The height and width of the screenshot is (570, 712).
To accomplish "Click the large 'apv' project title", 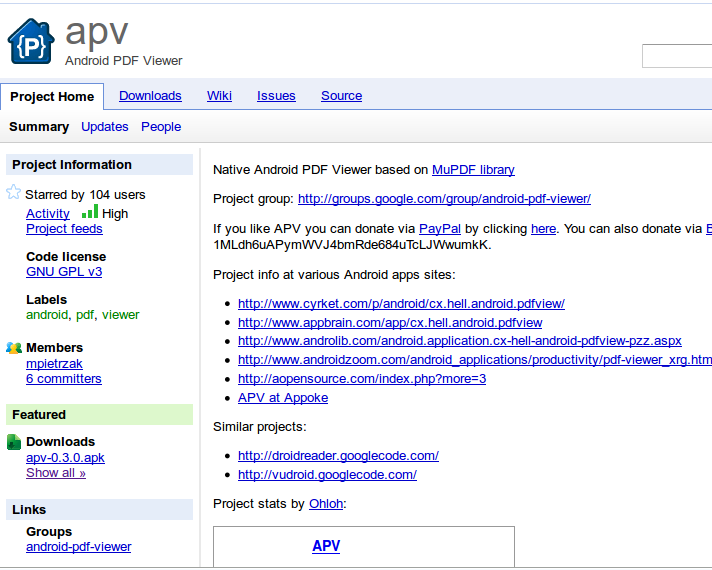I will point(97,33).
